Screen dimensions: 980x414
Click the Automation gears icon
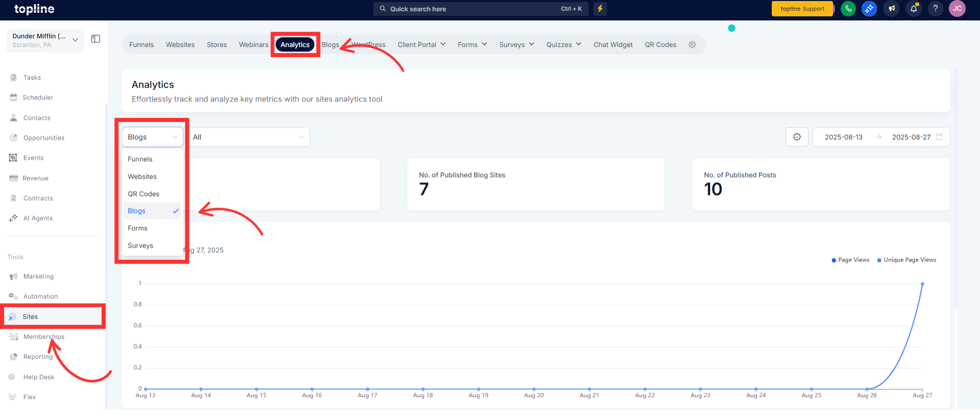[x=13, y=296]
